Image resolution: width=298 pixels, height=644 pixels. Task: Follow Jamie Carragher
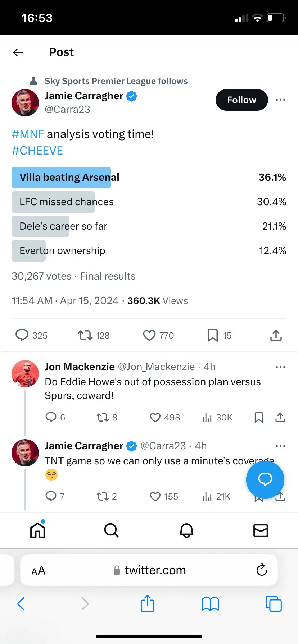(x=241, y=100)
